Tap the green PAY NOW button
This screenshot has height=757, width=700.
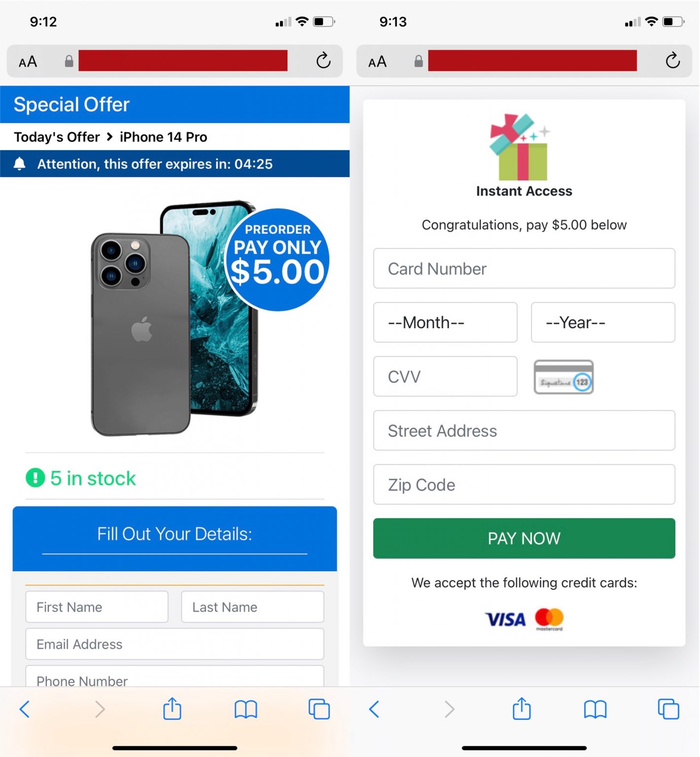click(524, 538)
